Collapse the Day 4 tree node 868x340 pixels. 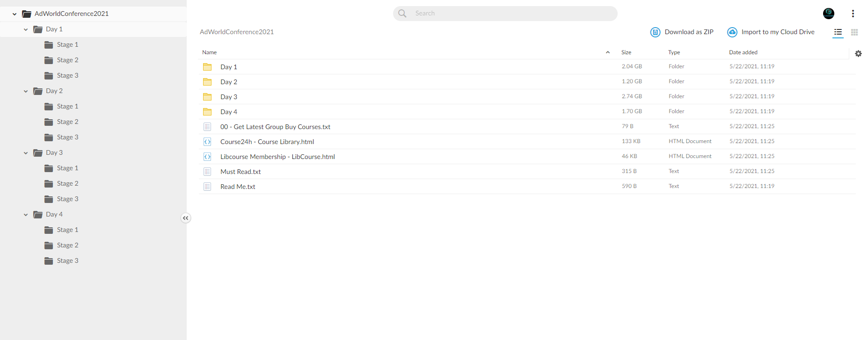[26, 215]
